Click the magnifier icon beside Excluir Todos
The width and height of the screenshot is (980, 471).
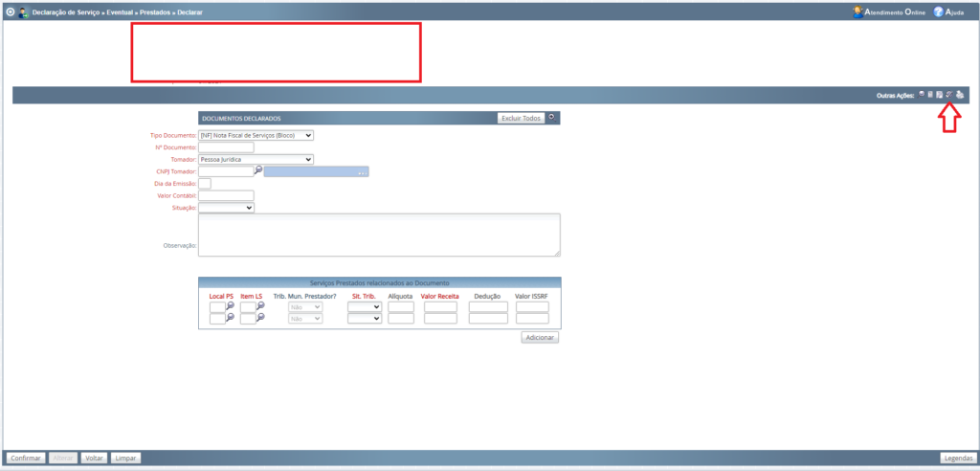coord(552,117)
